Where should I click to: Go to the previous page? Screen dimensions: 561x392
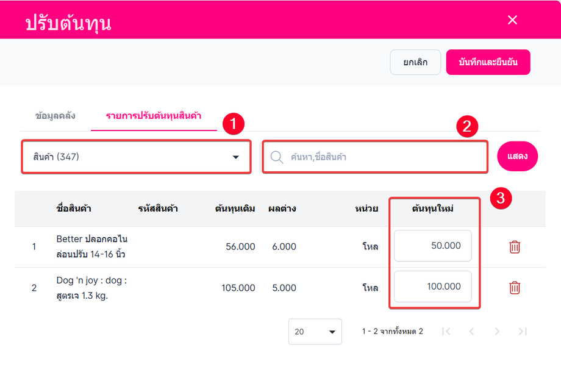471,332
